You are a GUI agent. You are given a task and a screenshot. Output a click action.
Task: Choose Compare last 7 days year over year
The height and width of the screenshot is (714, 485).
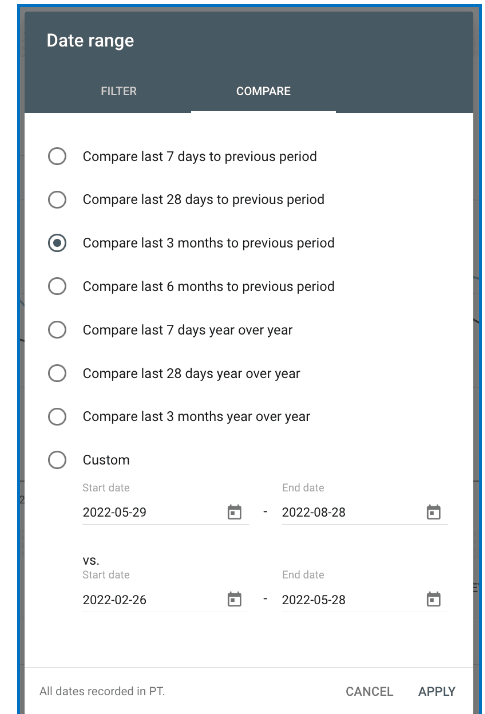[x=57, y=330]
